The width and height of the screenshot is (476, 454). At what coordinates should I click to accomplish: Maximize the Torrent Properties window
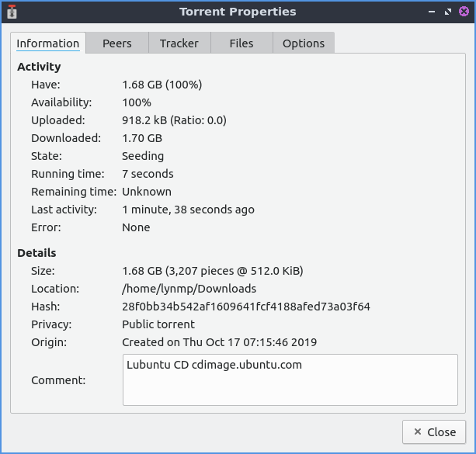click(448, 12)
